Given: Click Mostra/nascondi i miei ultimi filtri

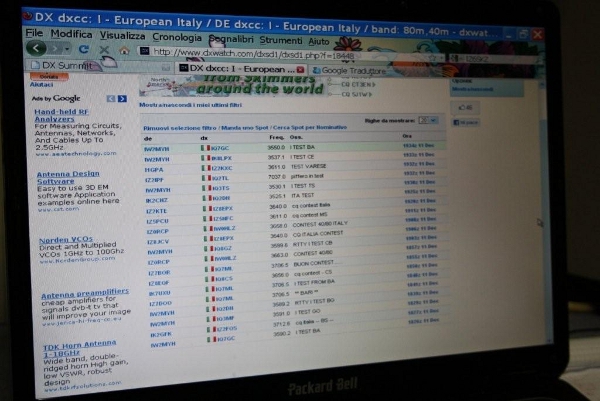Looking at the screenshot, I should pos(190,105).
